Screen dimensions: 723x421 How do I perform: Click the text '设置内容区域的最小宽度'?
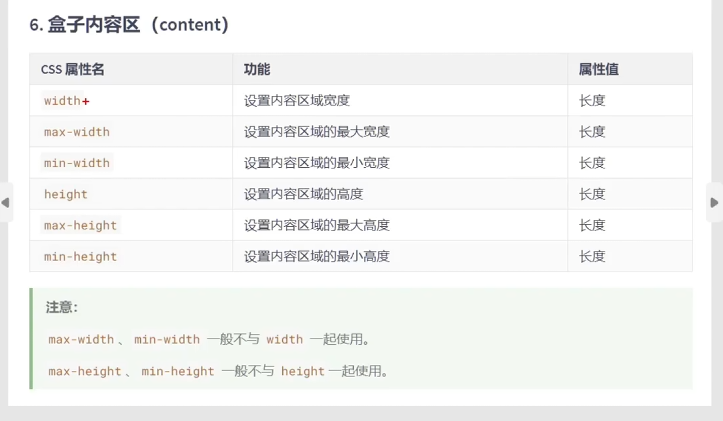[x=317, y=163]
